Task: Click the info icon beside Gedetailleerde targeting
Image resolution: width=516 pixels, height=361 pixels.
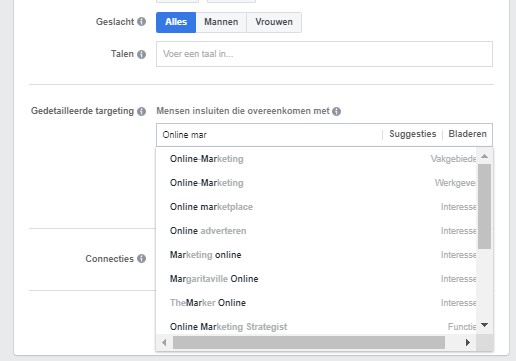Action: tap(141, 111)
